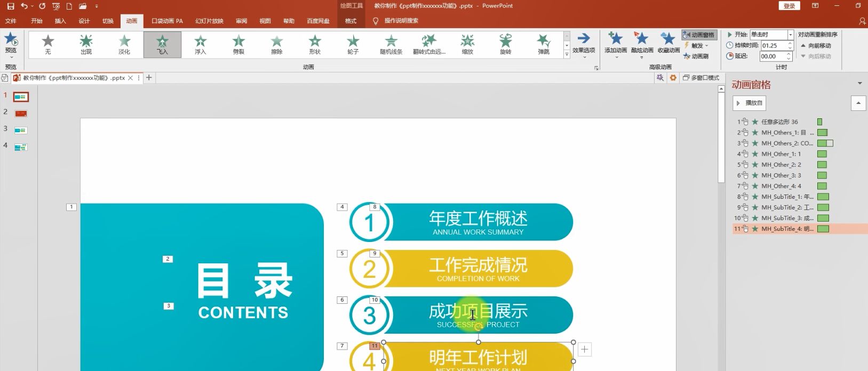Image resolution: width=868 pixels, height=371 pixels.
Task: Apply the 随机线条 random bars animation
Action: point(391,45)
